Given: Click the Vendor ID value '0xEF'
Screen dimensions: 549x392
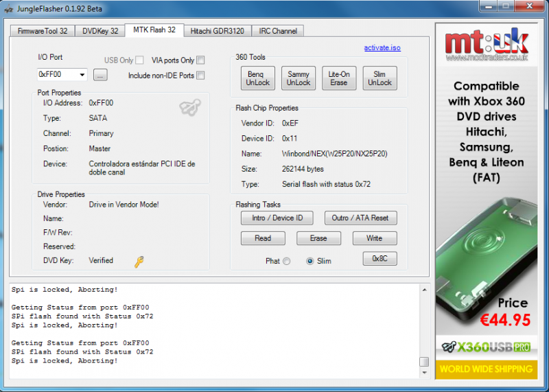Looking at the screenshot, I should coord(290,124).
